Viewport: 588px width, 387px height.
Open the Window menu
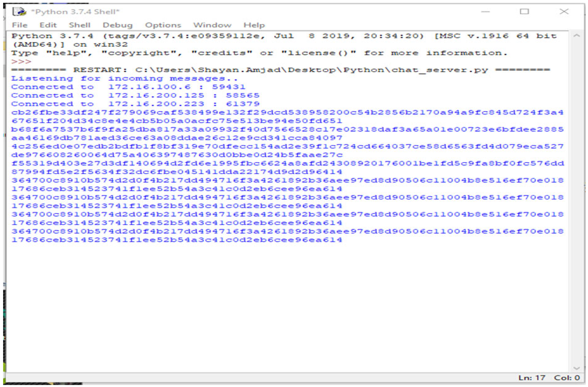(212, 25)
